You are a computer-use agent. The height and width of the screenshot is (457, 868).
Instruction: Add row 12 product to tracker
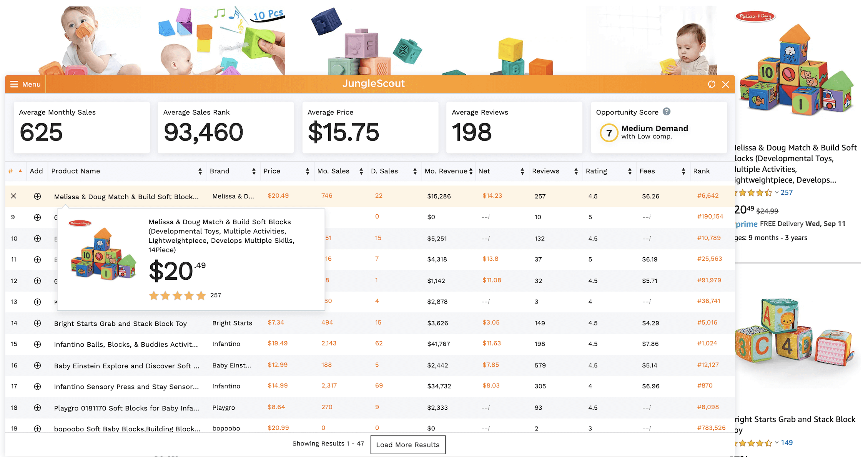[x=37, y=281]
